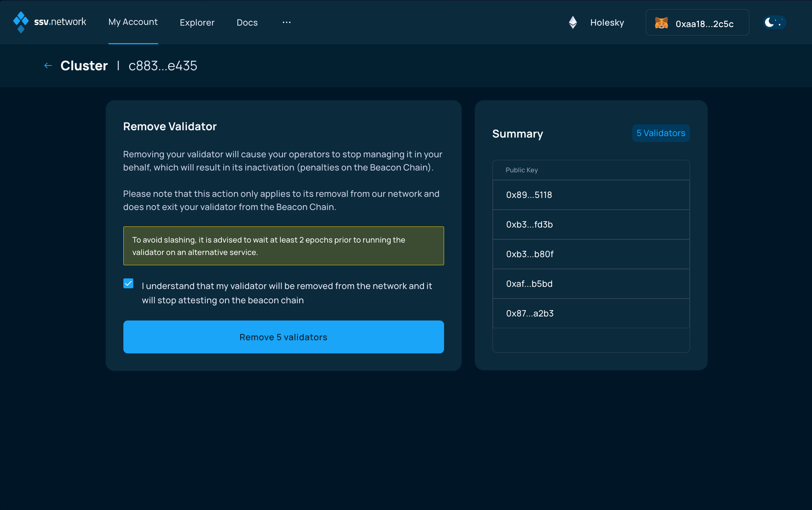The image size is (812, 510).
Task: Click the slashing warning notice
Action: click(x=284, y=246)
